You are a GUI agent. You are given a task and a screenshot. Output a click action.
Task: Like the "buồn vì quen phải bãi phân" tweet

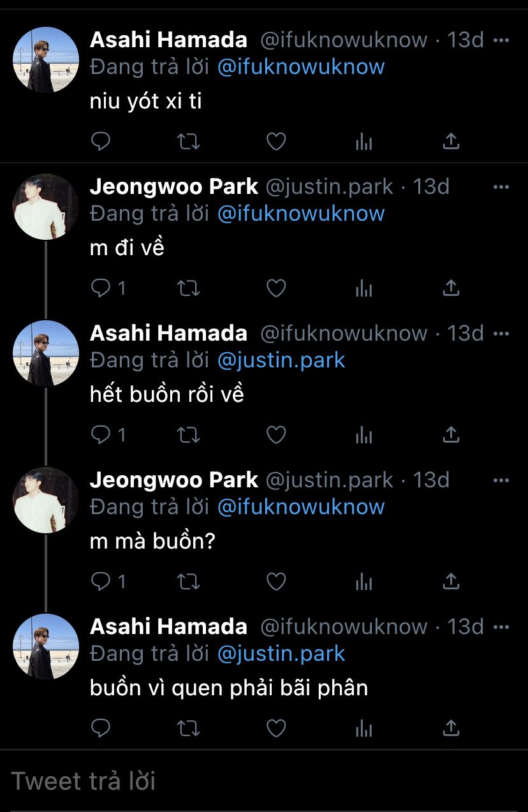coord(275,728)
